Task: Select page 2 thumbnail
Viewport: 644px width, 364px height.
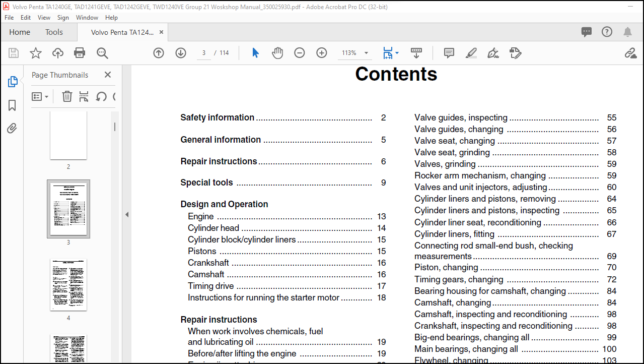Action: click(x=68, y=135)
